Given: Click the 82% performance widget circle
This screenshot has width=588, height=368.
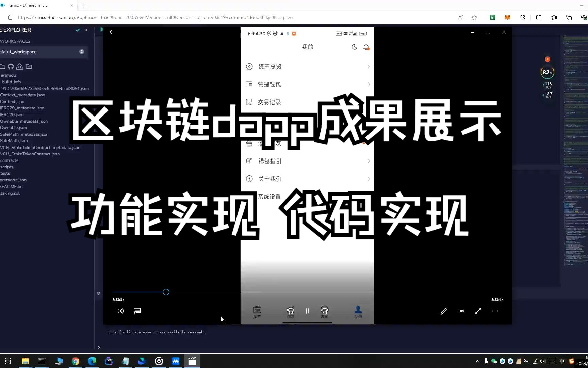Looking at the screenshot, I should 547,72.
